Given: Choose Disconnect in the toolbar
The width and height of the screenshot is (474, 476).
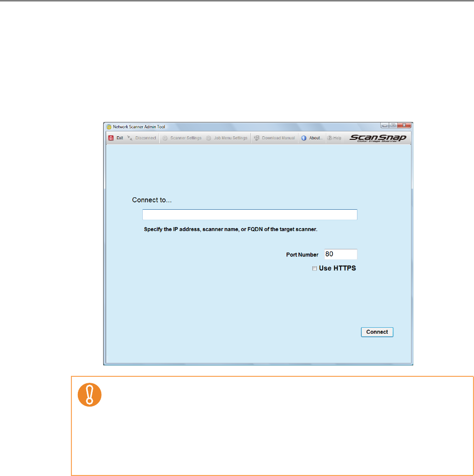Looking at the screenshot, I should click(x=145, y=138).
